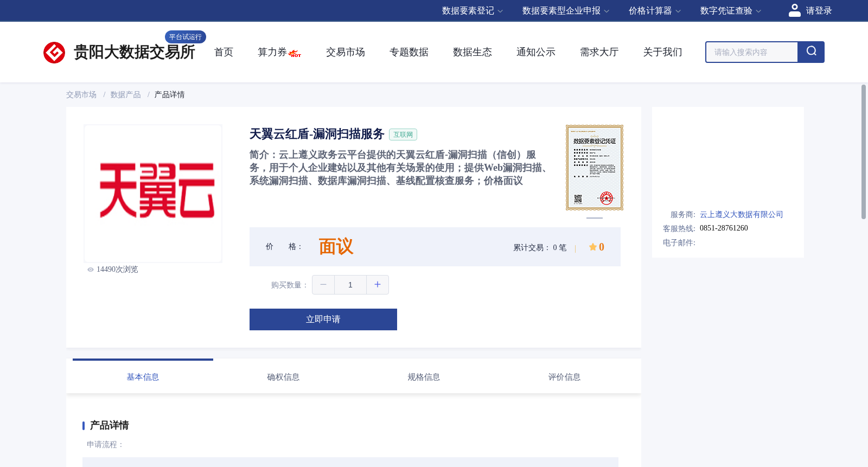Open the 价格计算器 dropdown menu
This screenshot has height=467, width=868.
point(655,11)
